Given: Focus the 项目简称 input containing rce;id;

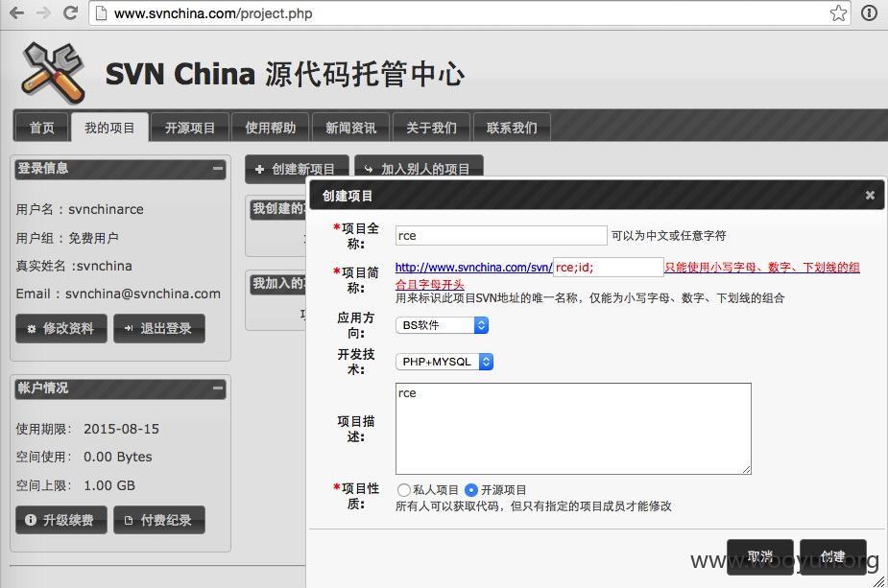Looking at the screenshot, I should 608,267.
